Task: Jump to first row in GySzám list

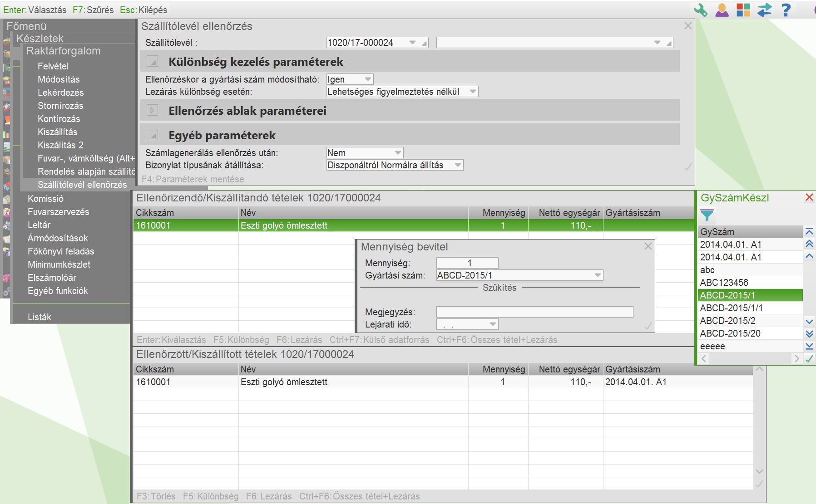Action: pyautogui.click(x=809, y=231)
